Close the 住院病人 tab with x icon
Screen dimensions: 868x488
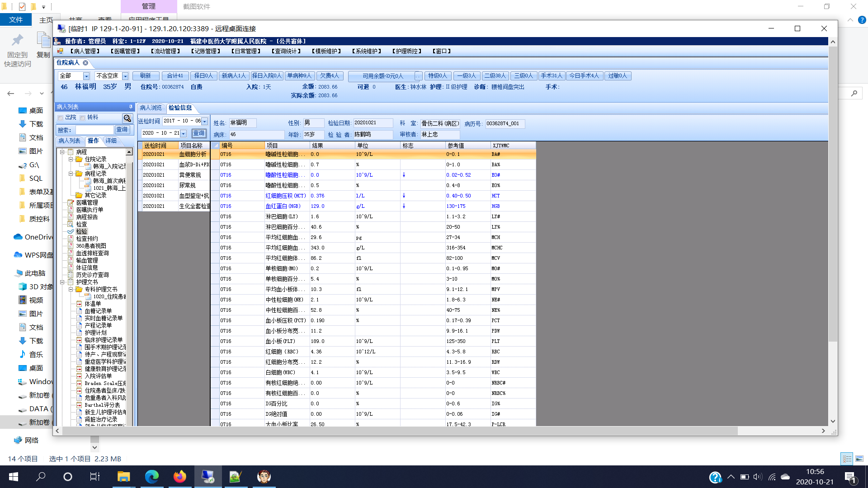[x=85, y=63]
